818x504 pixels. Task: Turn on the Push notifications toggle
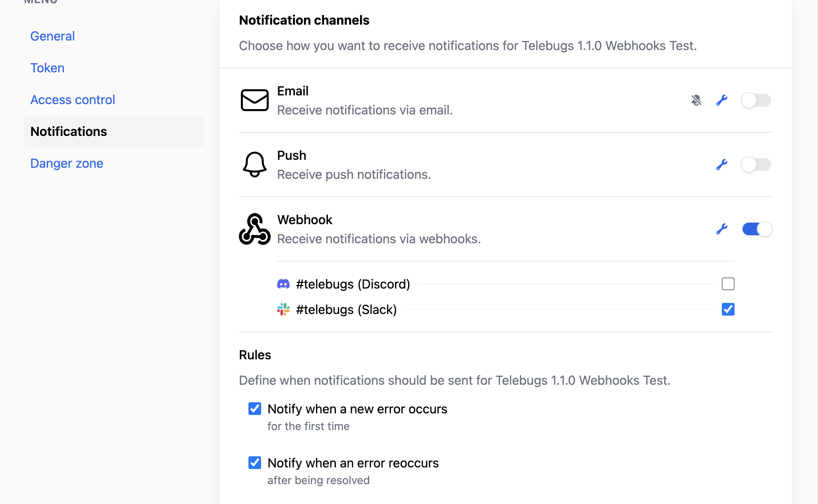(x=756, y=165)
